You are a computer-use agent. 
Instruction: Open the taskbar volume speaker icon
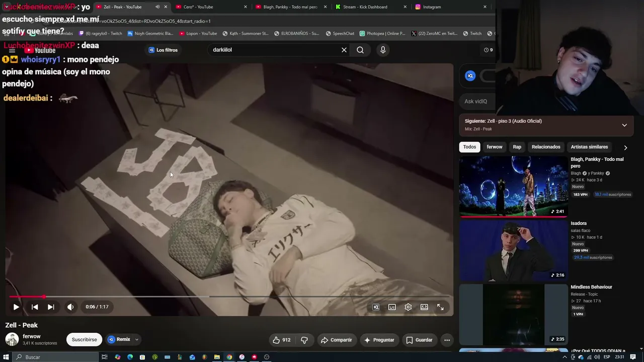tap(597, 357)
